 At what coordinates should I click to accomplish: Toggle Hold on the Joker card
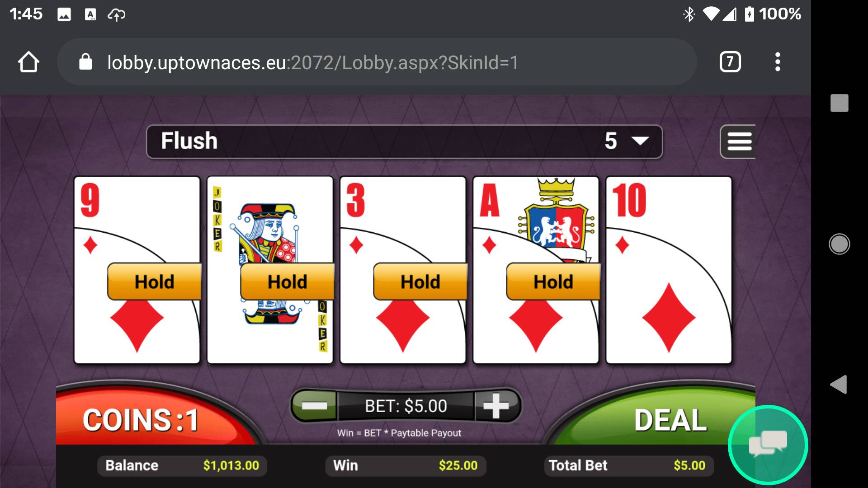coord(288,282)
